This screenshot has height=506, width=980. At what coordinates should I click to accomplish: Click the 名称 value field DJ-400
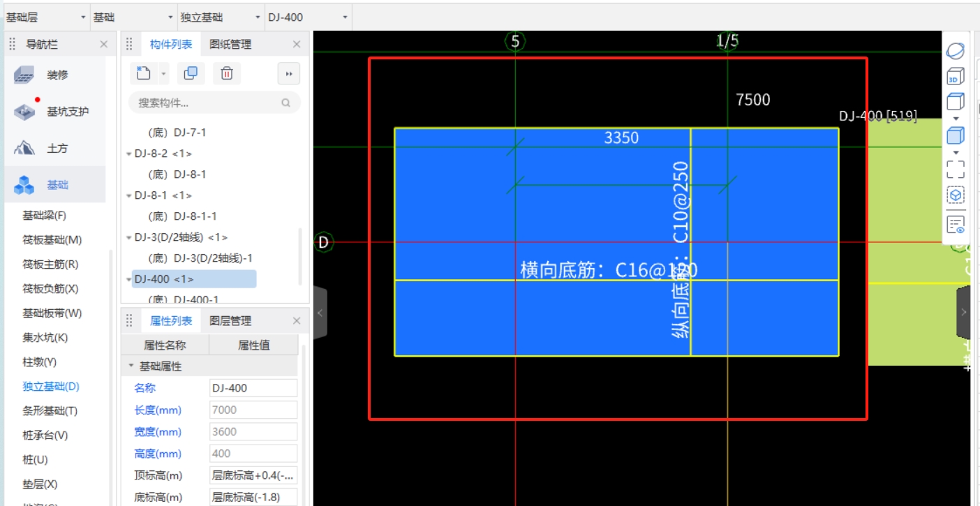click(x=253, y=388)
